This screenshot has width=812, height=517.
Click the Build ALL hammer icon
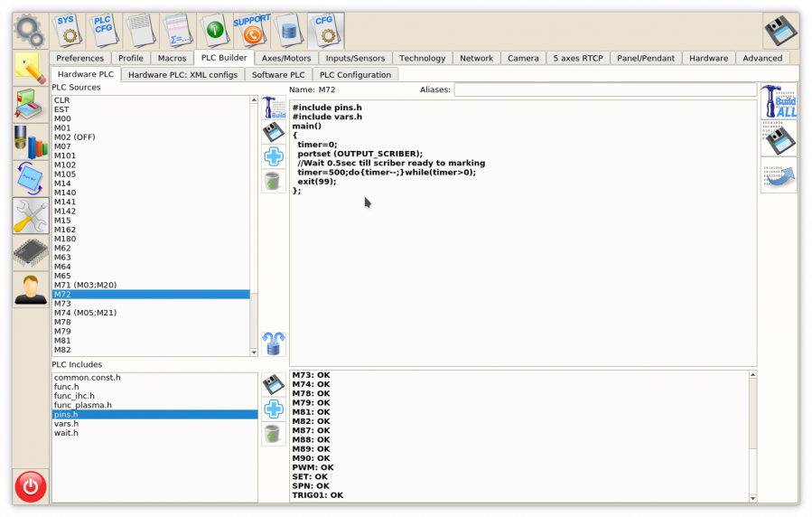(779, 102)
